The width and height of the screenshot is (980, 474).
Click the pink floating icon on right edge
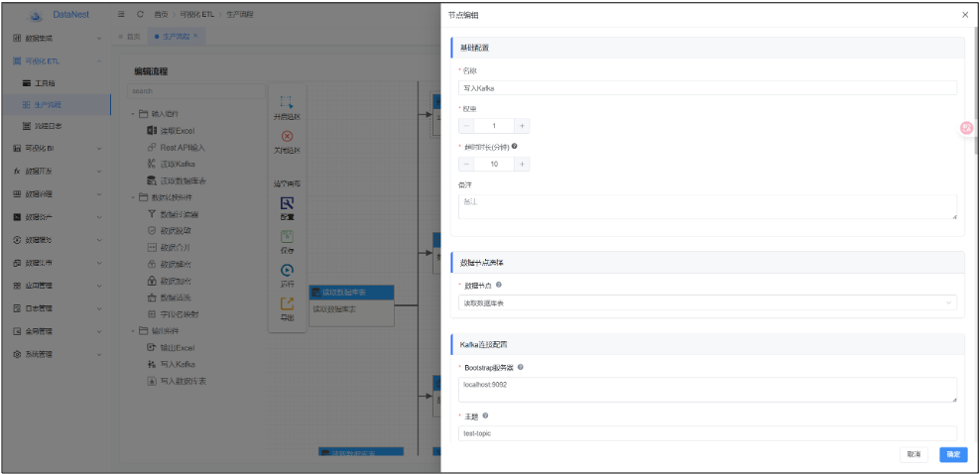(x=967, y=128)
